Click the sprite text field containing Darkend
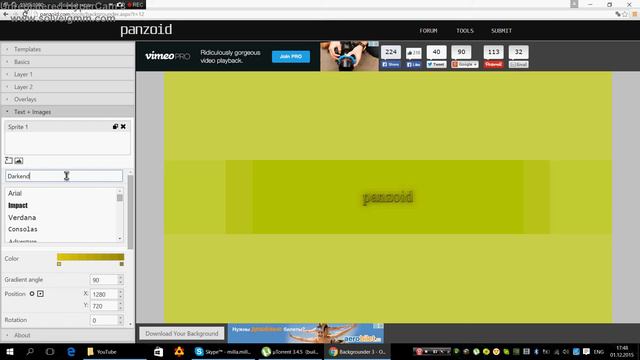The height and width of the screenshot is (360, 640). pyautogui.click(x=64, y=176)
